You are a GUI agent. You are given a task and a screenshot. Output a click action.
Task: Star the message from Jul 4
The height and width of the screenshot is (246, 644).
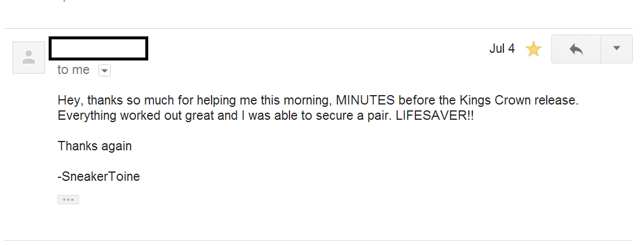533,49
